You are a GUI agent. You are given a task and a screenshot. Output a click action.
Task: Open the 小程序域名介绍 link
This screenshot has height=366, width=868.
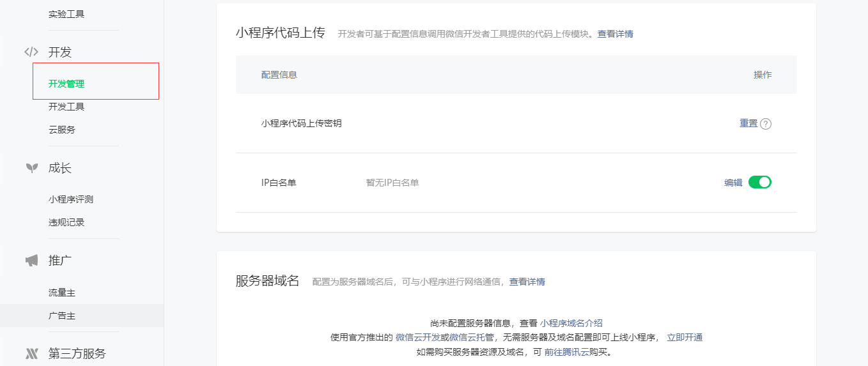[571, 323]
